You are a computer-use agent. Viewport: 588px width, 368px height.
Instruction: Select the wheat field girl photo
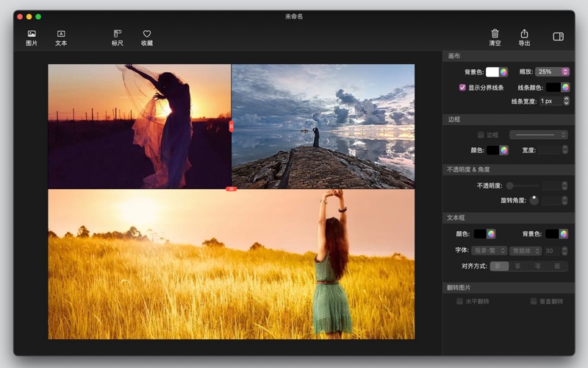pos(232,265)
